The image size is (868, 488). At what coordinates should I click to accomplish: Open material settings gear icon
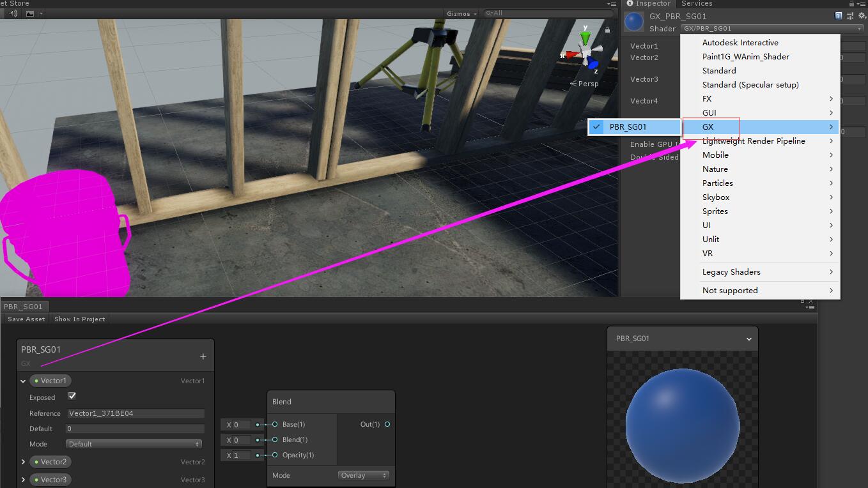pos(861,16)
